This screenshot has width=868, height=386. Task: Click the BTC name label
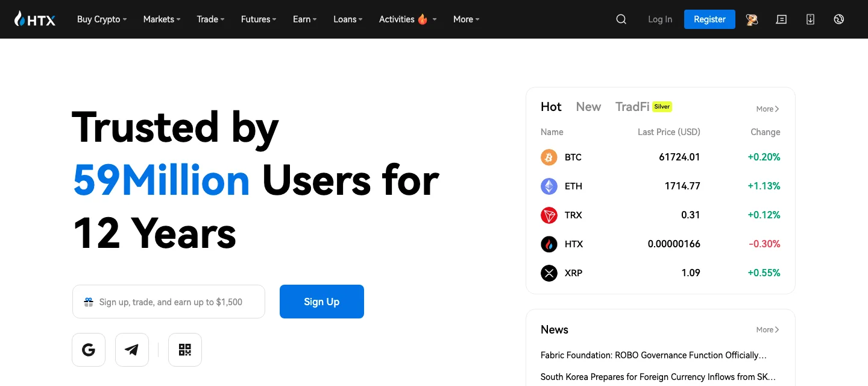(573, 157)
